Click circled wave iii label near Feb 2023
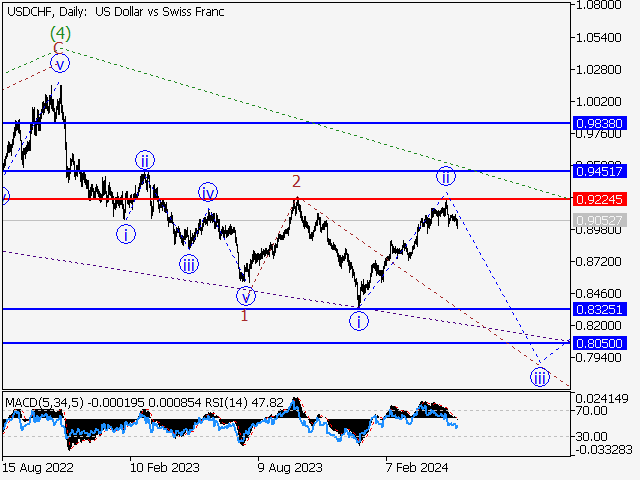 (189, 264)
